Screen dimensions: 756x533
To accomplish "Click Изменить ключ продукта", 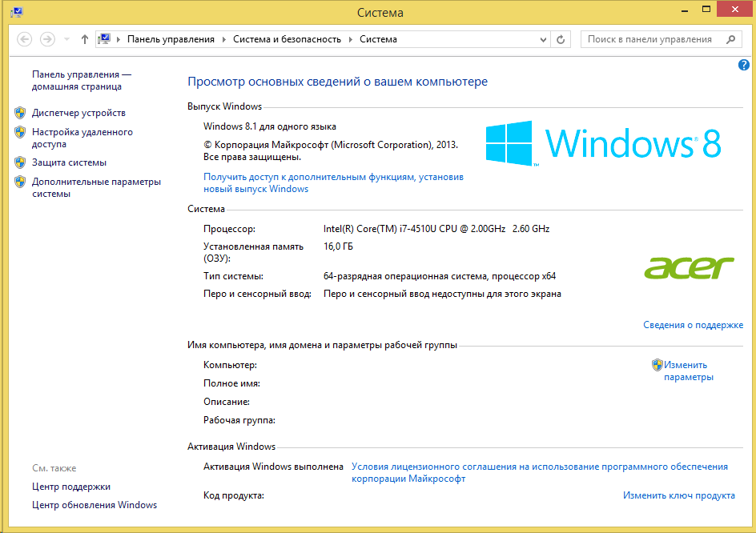I will 679,495.
